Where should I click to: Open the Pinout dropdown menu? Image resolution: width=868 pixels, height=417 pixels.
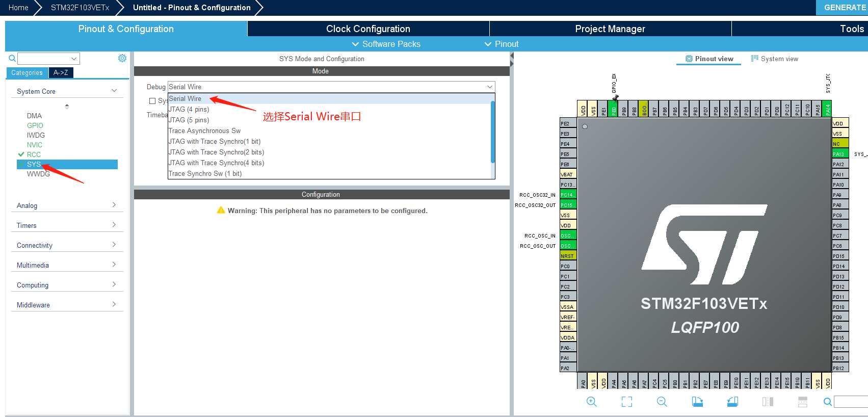point(502,44)
